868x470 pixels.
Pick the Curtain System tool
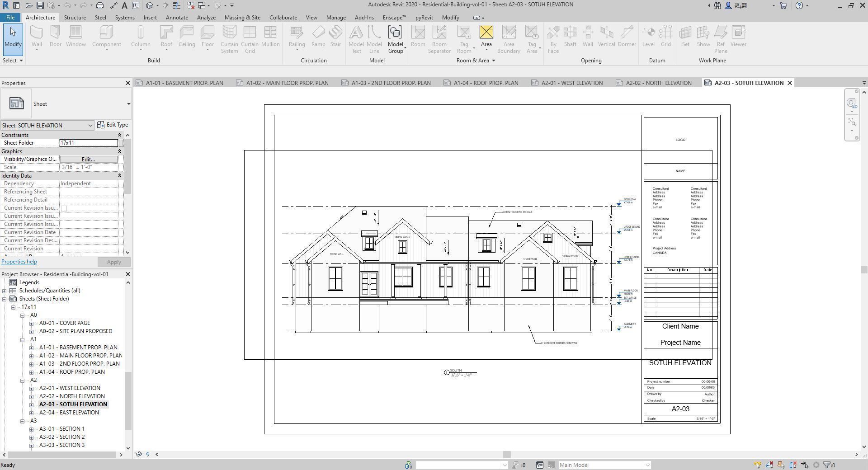229,39
